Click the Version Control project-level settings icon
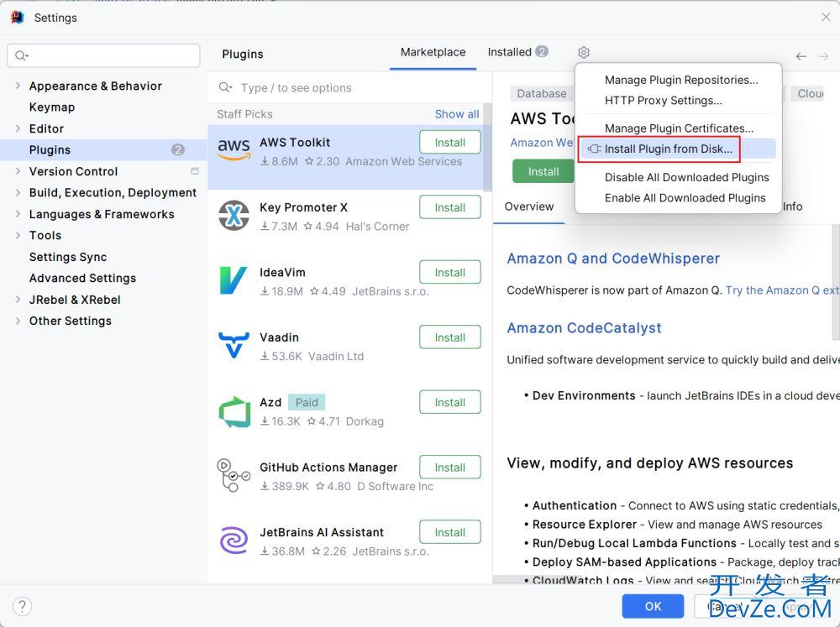This screenshot has width=840, height=627. coord(195,170)
